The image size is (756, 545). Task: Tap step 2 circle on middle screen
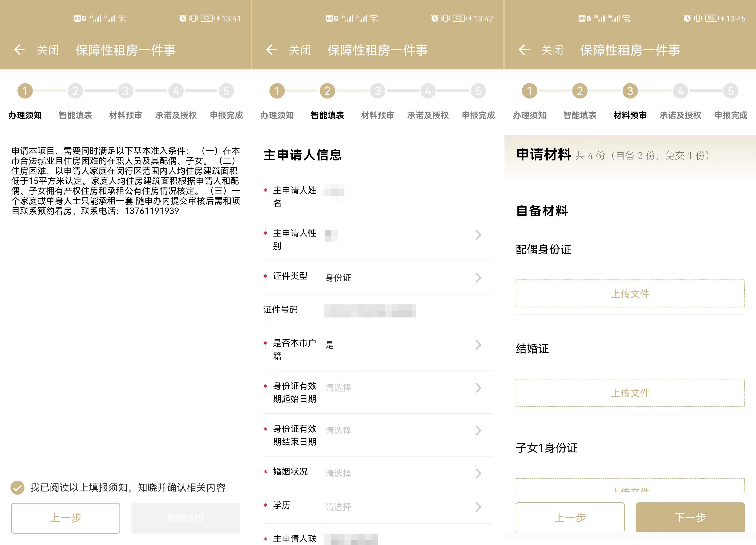click(327, 91)
